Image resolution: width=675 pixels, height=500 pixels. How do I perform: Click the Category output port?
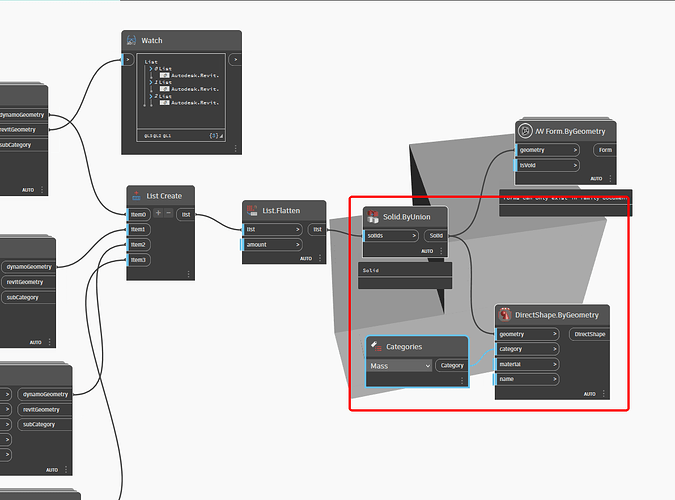click(452, 366)
